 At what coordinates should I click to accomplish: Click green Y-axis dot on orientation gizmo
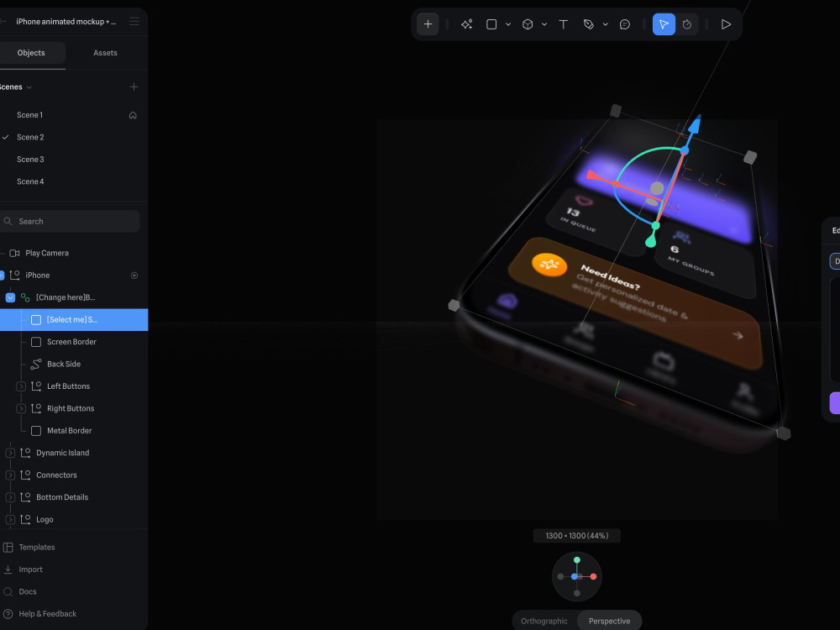(x=577, y=559)
